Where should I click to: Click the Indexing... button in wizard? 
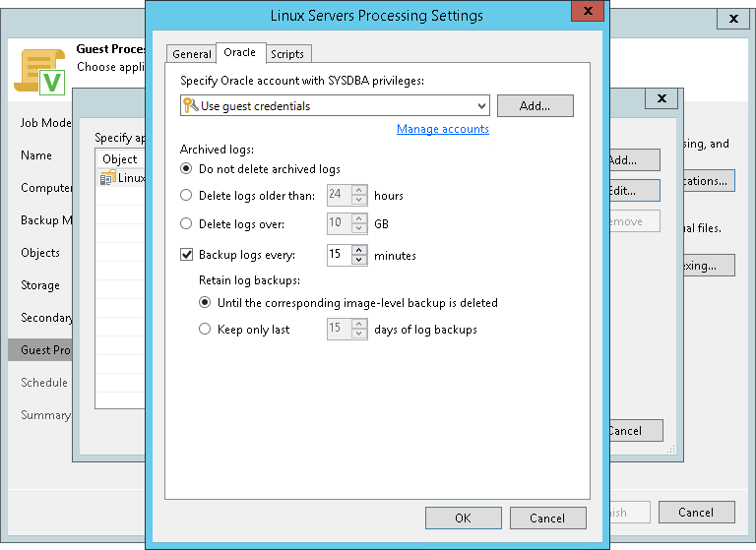(709, 266)
